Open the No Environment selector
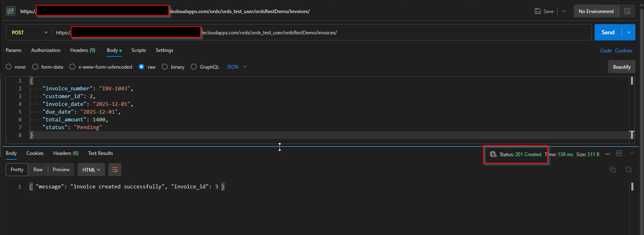The image size is (644, 235). (596, 11)
